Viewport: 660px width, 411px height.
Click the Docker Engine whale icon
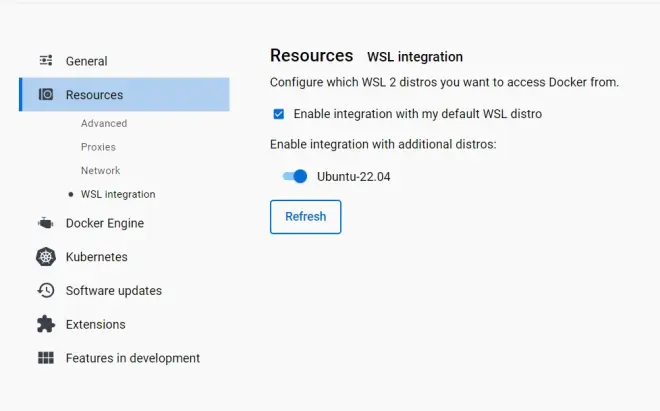point(45,223)
